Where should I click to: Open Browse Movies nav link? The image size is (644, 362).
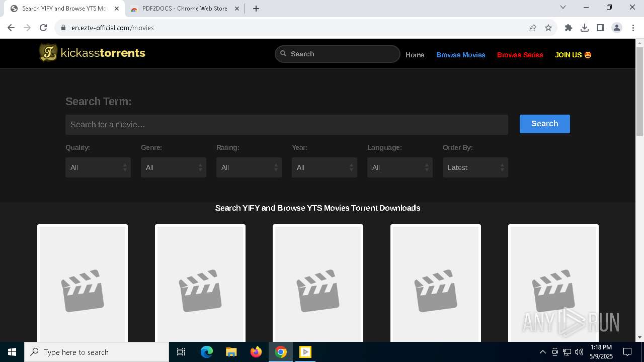461,55
